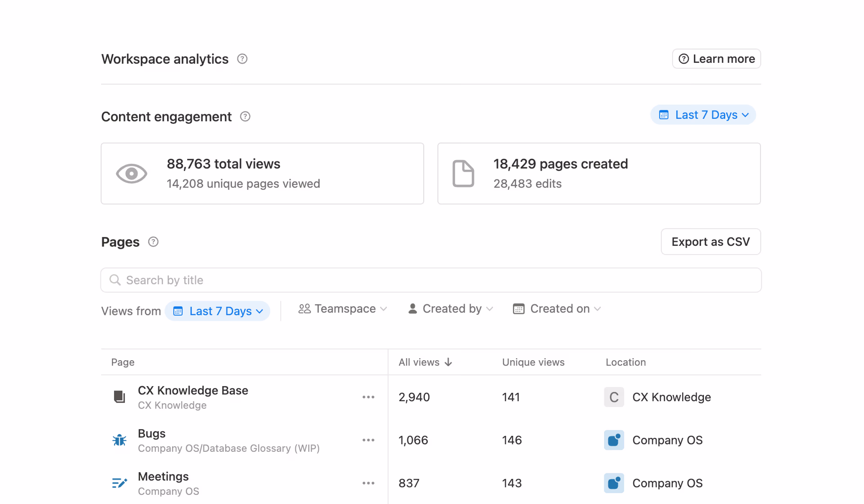Expand the Teamspace filter
Screen dimensions: 864x504
pos(342,308)
